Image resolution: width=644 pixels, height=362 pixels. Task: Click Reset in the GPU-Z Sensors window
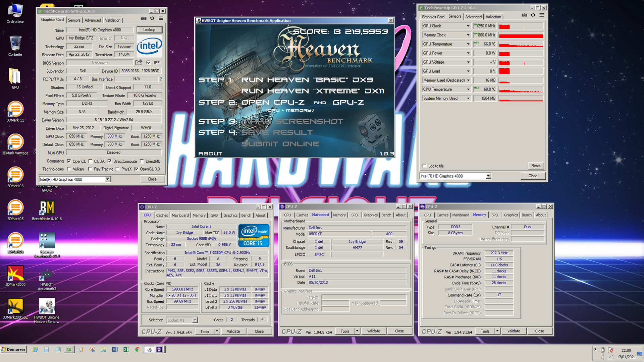pos(536,166)
